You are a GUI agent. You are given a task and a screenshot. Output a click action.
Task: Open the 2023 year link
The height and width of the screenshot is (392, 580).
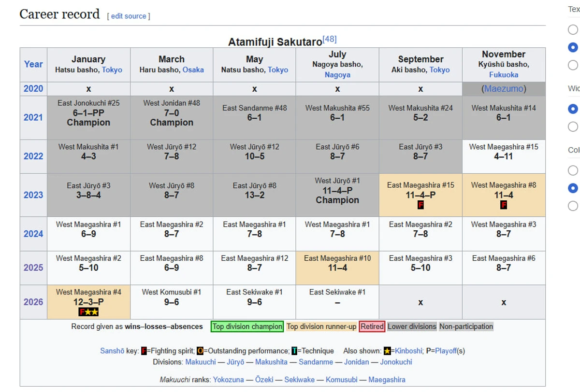(x=33, y=195)
